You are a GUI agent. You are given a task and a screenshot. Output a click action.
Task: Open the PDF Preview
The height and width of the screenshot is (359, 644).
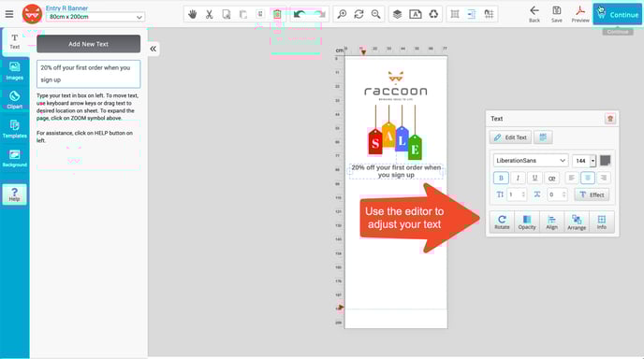(x=580, y=14)
